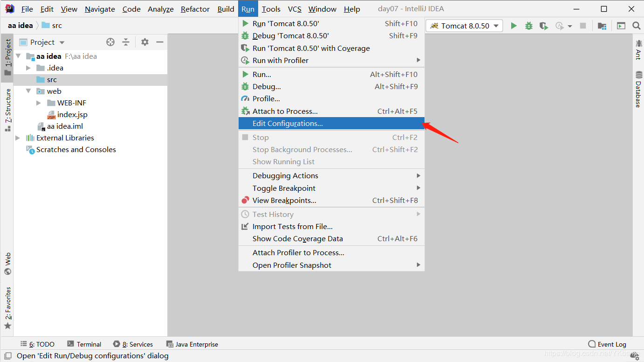
Task: Select aa idea.iml file
Action: [x=60, y=126]
